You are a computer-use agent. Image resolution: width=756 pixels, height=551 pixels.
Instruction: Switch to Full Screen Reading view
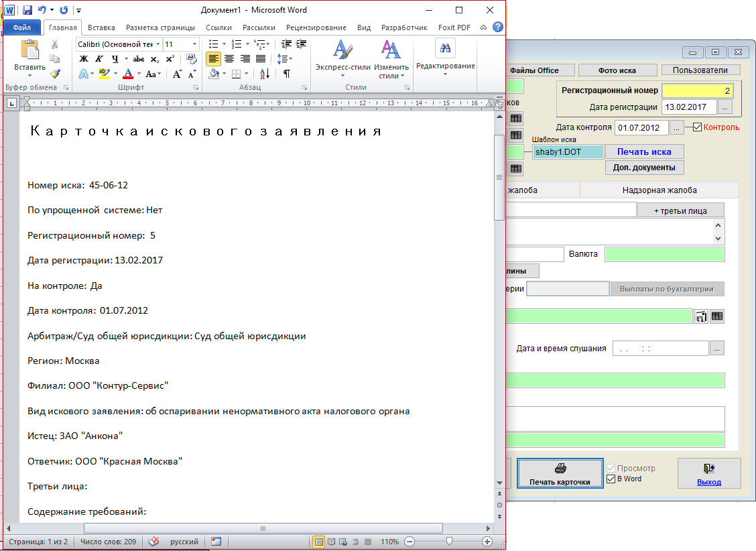point(331,542)
